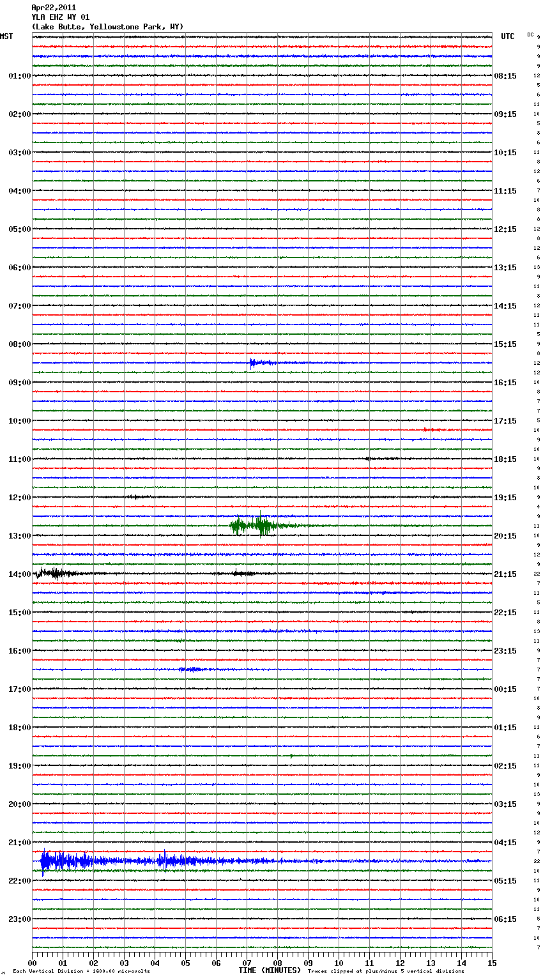
Task: Select the 13:00 MST hour label
Action: (x=20, y=536)
